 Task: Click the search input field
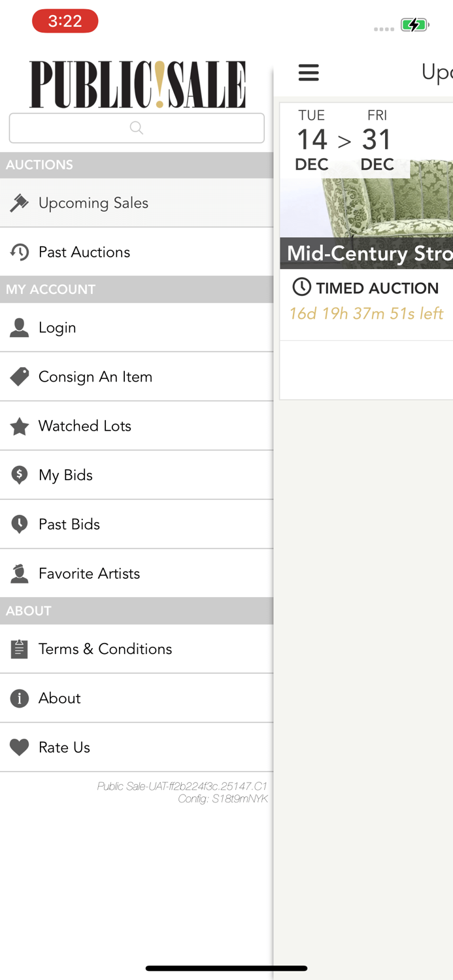[x=137, y=128]
